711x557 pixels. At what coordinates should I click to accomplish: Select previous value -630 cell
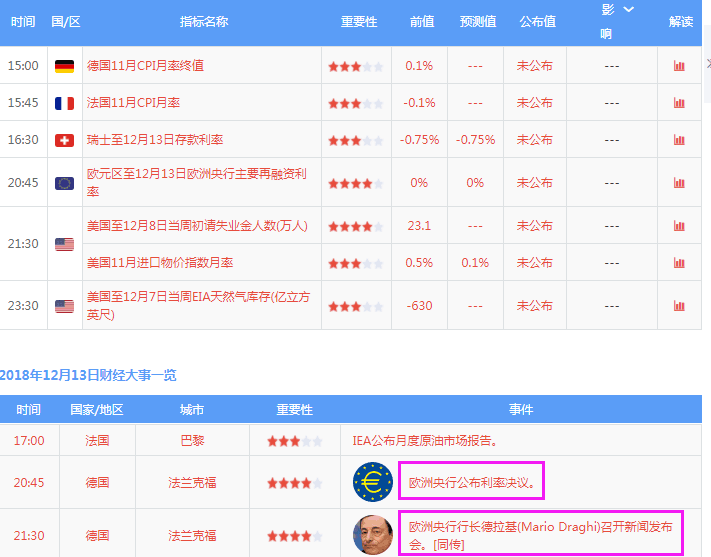(419, 306)
